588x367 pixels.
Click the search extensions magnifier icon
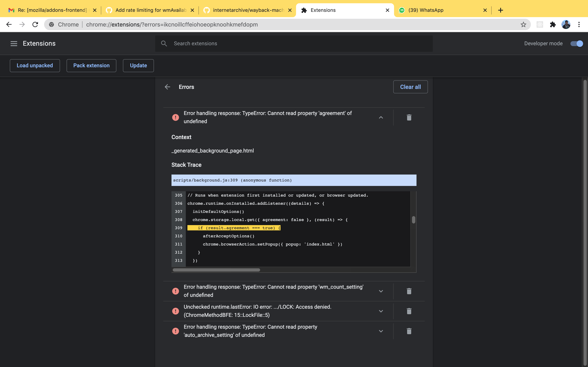tap(164, 43)
